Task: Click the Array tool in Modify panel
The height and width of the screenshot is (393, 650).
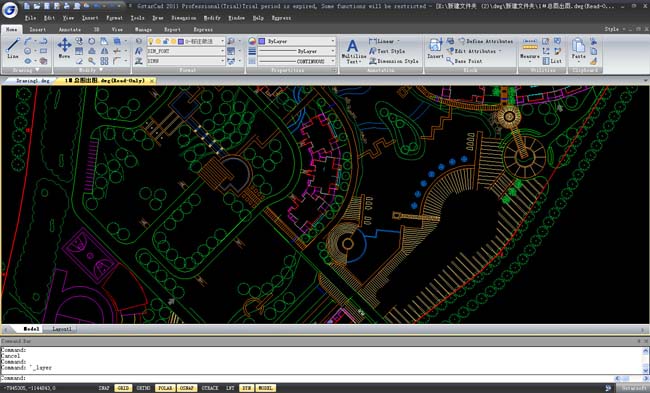Action: [x=104, y=61]
